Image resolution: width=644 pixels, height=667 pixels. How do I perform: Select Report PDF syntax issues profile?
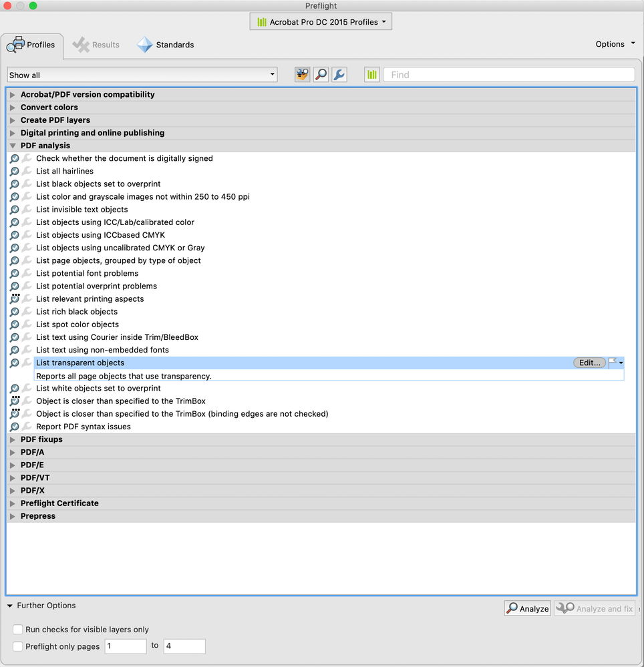84,426
